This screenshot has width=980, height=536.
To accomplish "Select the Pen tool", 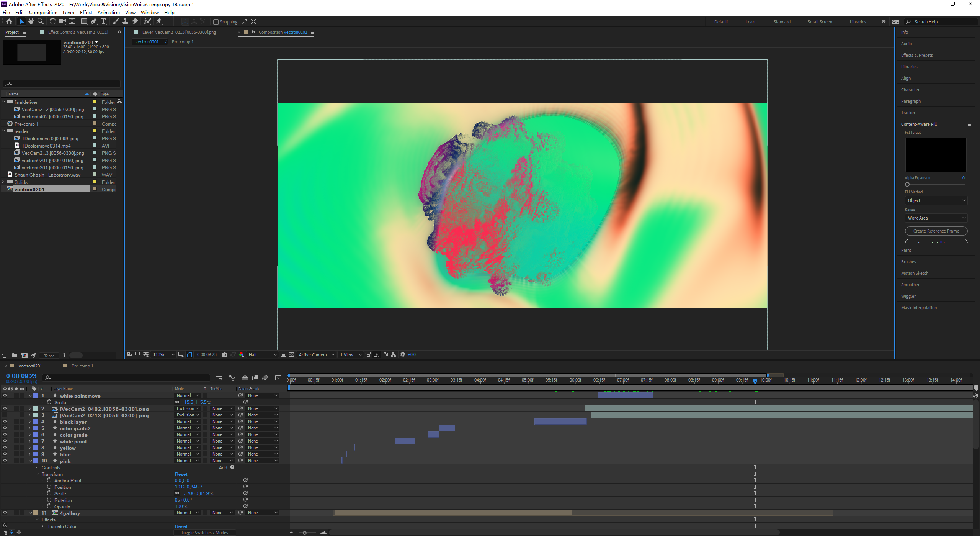I will click(x=94, y=21).
